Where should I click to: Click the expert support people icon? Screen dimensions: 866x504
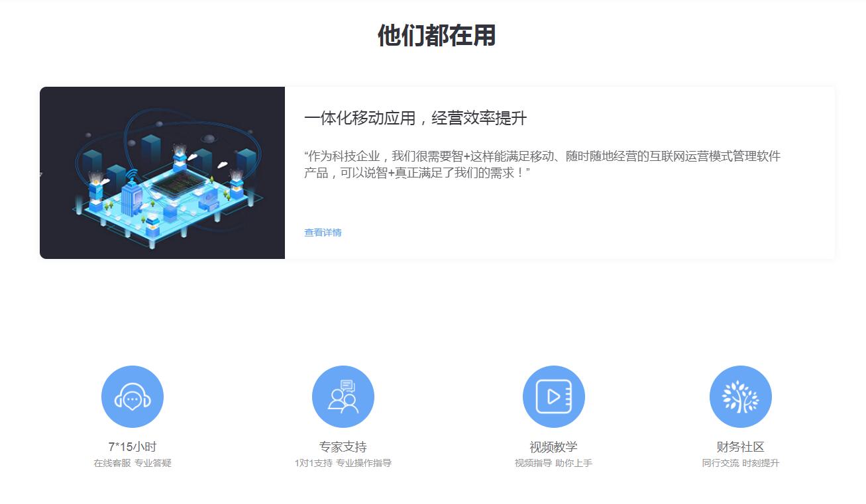click(343, 397)
